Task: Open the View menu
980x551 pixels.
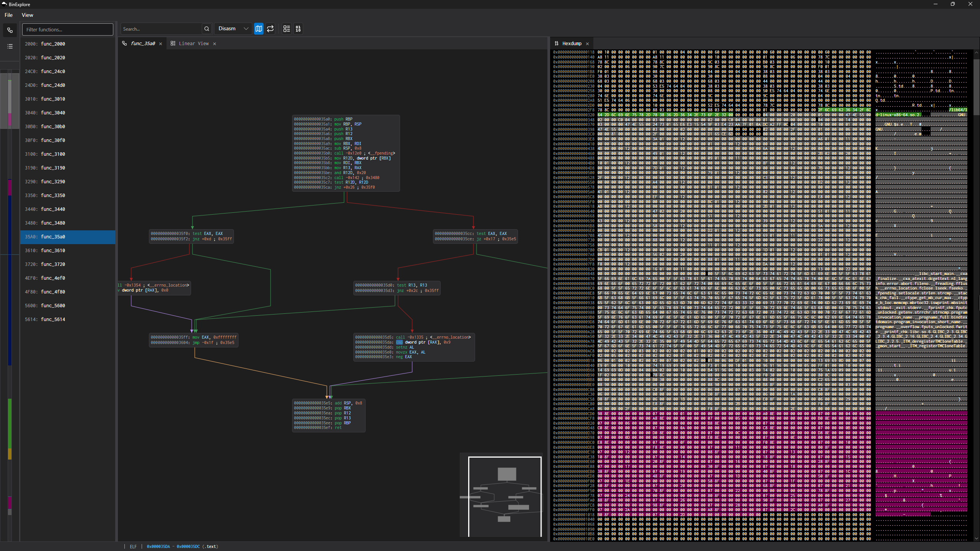Action: pos(27,15)
